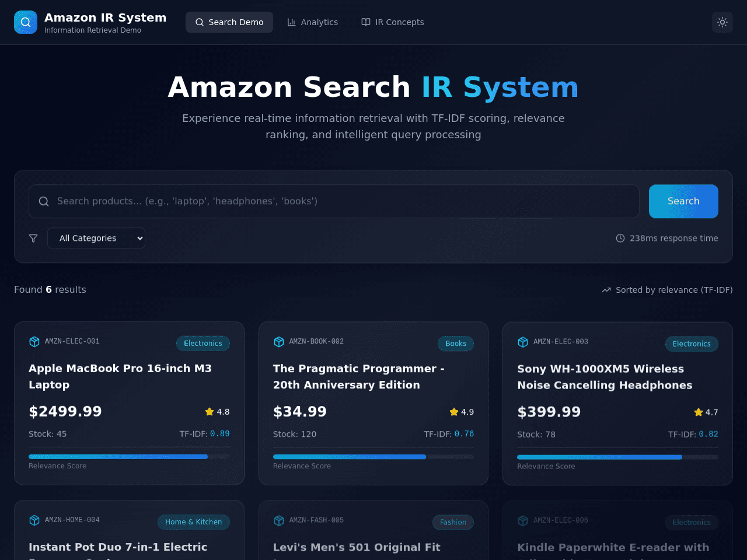This screenshot has height=560, width=747.
Task: Click the AMZN-ELEC-001 product ID
Action: click(72, 341)
